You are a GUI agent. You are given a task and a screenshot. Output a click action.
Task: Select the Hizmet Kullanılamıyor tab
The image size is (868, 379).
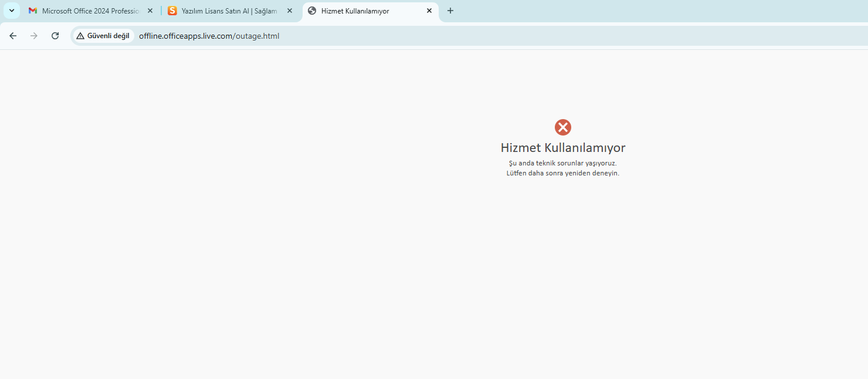(370, 11)
